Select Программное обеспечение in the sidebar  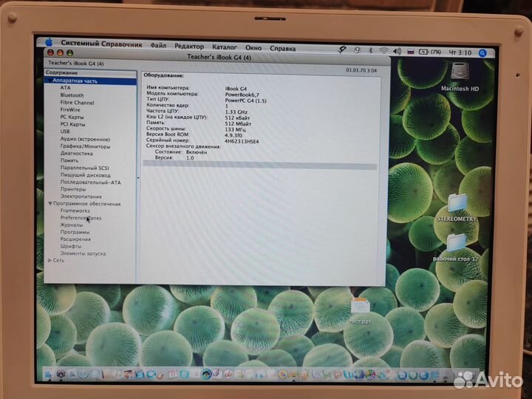tap(87, 204)
